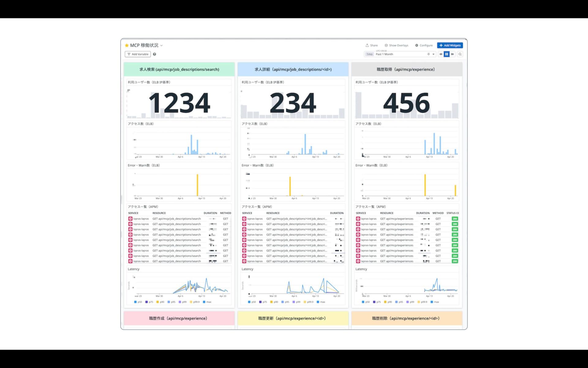This screenshot has height=368, width=588.
Task: Click the 1mo time range chip
Action: (369, 54)
